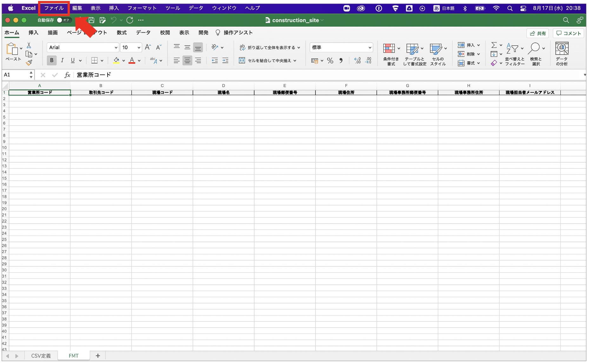
Task: Expand the font size dropdown
Action: click(x=139, y=47)
